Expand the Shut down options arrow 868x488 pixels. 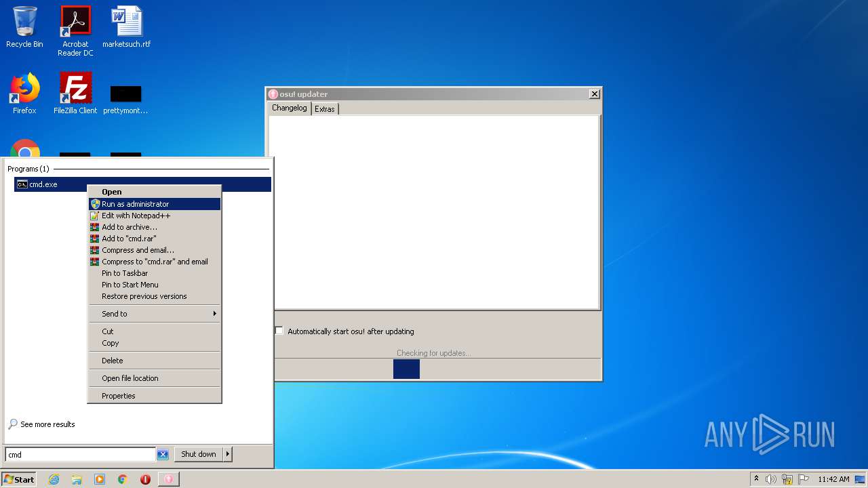[x=228, y=454]
